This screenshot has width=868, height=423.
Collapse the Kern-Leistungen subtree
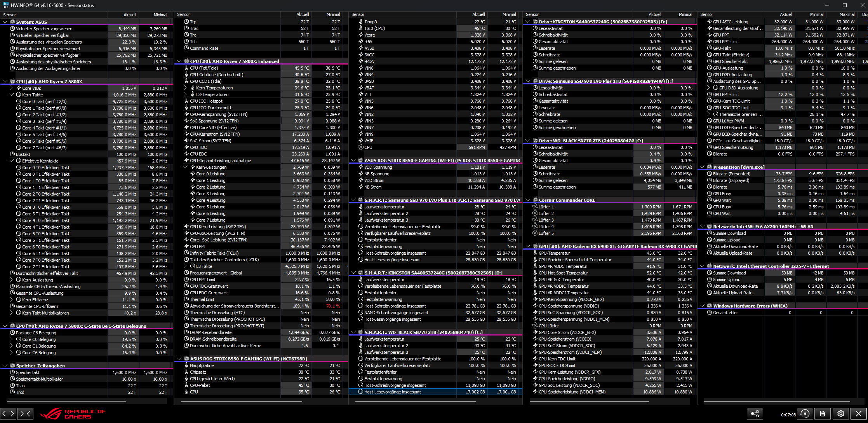tap(185, 167)
